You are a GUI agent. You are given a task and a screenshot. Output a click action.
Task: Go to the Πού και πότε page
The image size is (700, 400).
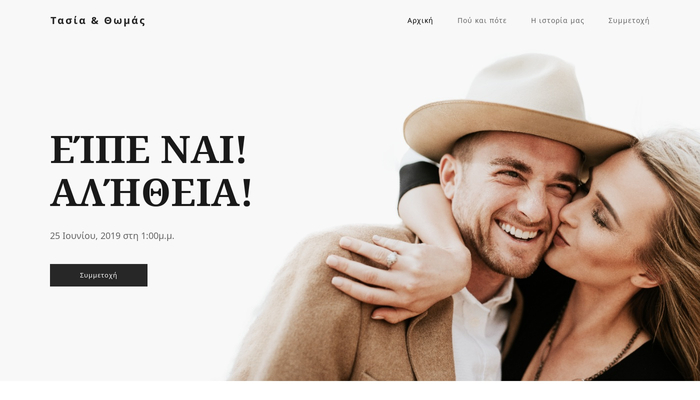click(x=482, y=21)
